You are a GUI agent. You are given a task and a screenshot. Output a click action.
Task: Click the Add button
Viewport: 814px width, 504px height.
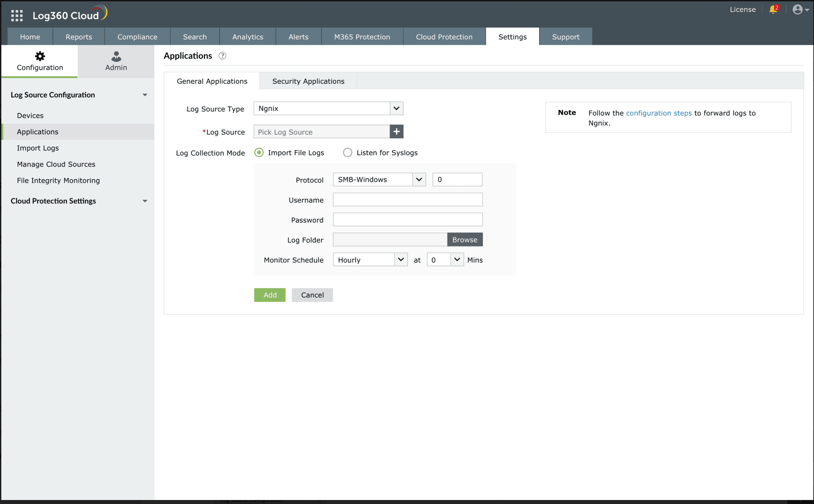[x=270, y=295]
